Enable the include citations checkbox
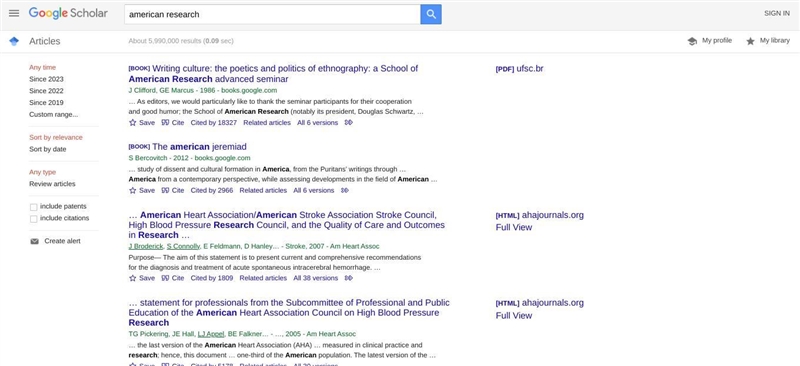The image size is (800, 366). [34, 219]
